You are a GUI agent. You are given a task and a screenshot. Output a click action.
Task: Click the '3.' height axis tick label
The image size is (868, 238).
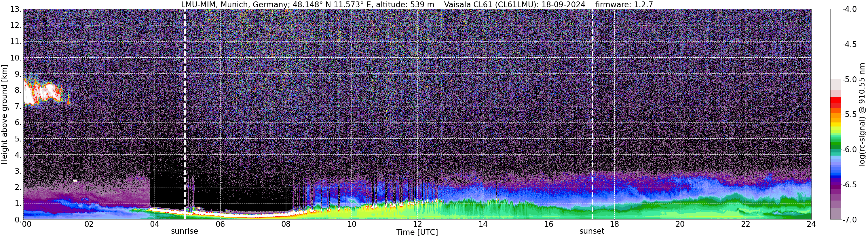[18, 171]
